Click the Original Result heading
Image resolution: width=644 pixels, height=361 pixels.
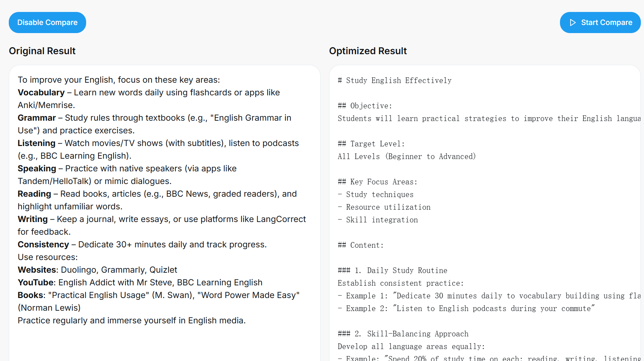coord(42,51)
